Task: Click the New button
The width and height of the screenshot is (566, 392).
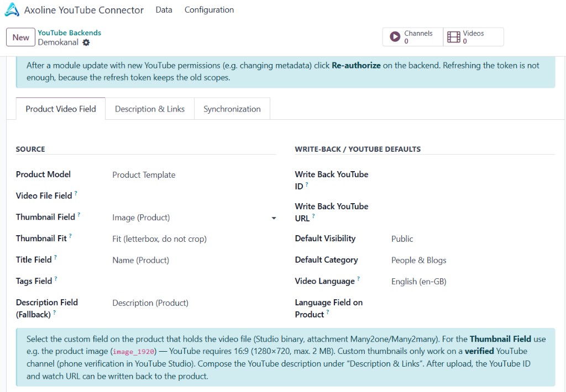Action: (20, 37)
